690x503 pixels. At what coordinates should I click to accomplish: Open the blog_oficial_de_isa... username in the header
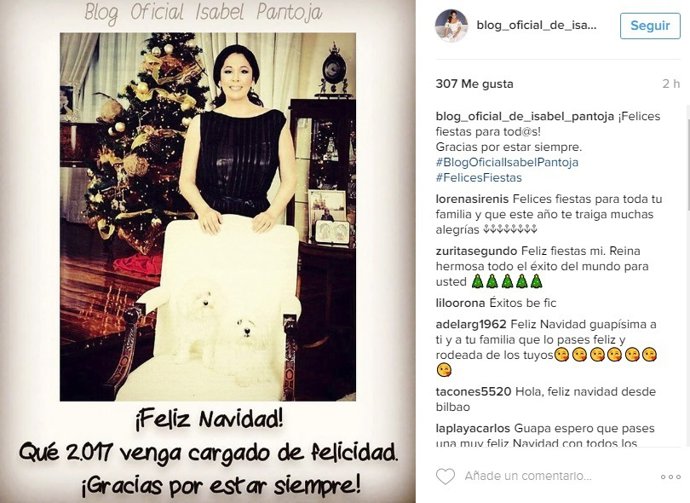click(536, 25)
